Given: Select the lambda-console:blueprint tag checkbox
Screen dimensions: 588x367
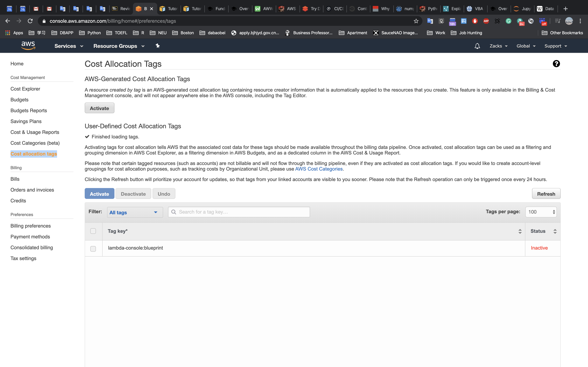Looking at the screenshot, I should pos(93,249).
